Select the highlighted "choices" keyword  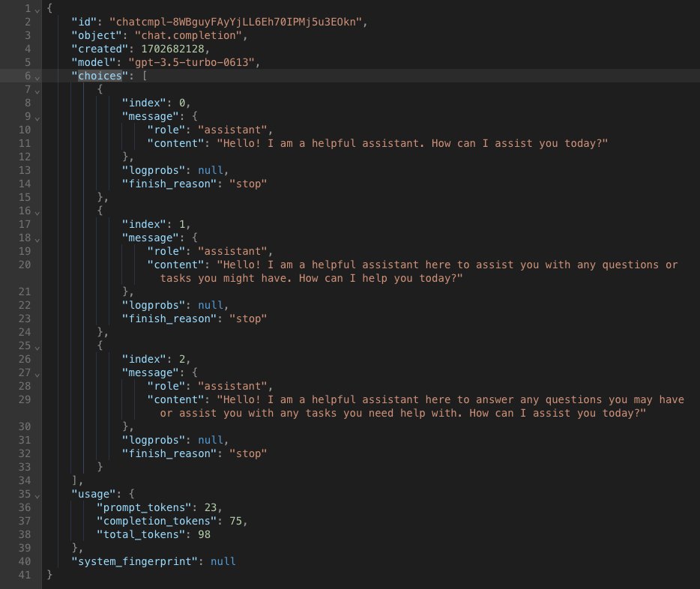99,76
